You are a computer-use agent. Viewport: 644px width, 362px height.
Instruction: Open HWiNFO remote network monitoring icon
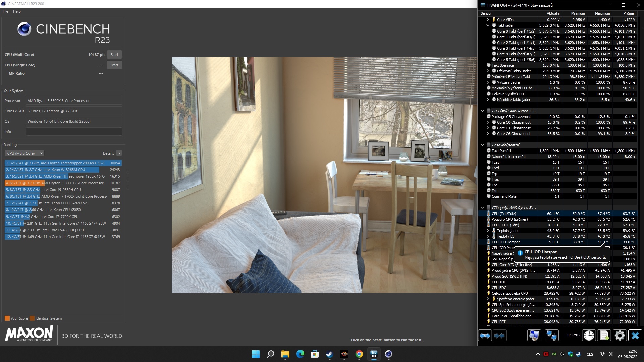coord(551,336)
